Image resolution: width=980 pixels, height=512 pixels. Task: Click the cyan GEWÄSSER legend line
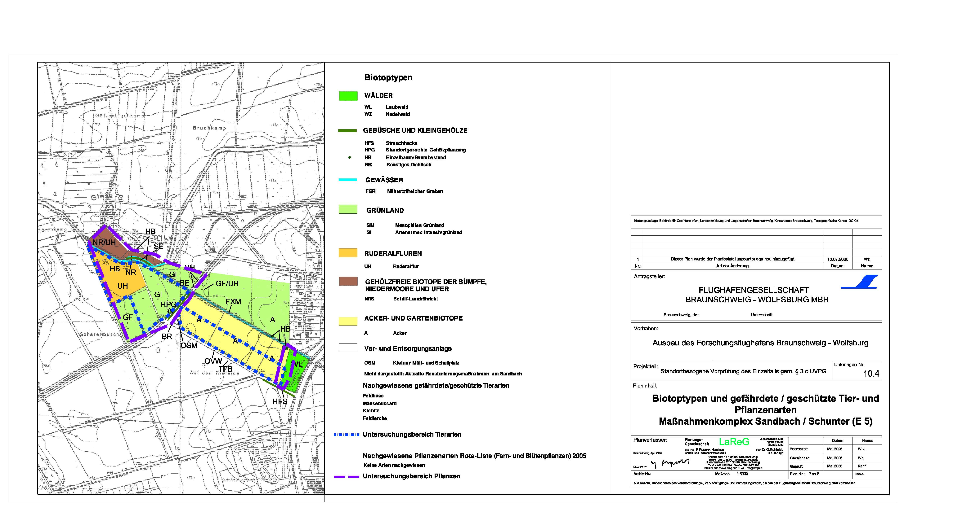[348, 179]
